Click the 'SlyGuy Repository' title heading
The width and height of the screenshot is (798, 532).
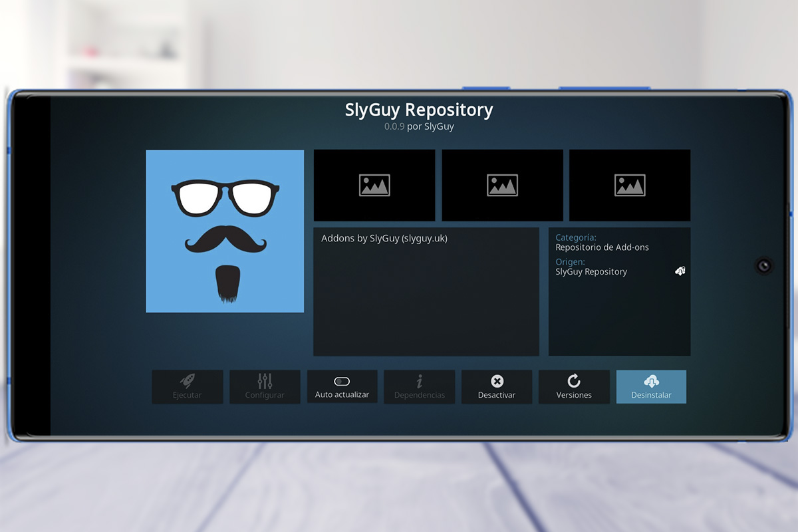(419, 109)
